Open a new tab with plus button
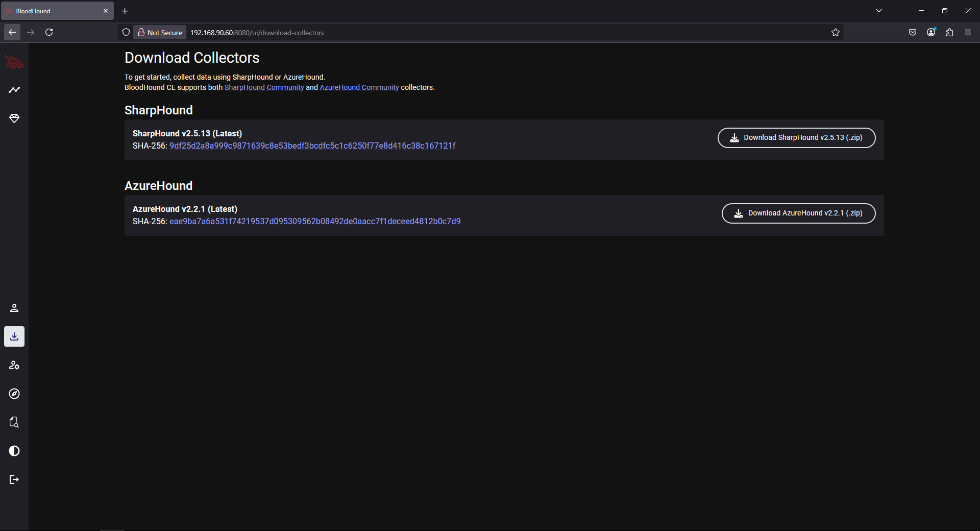Image resolution: width=980 pixels, height=531 pixels. point(125,11)
